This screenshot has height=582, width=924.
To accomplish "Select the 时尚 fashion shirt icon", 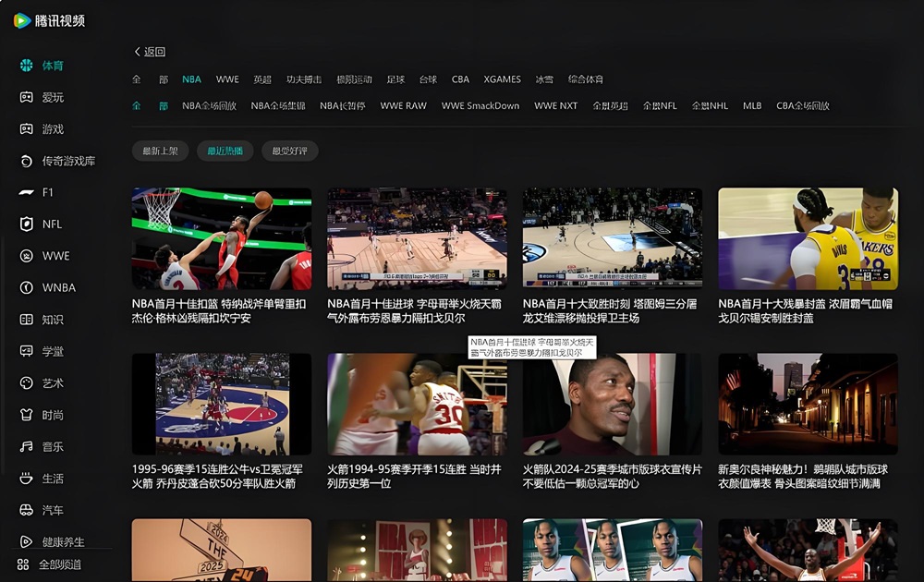I will 27,415.
